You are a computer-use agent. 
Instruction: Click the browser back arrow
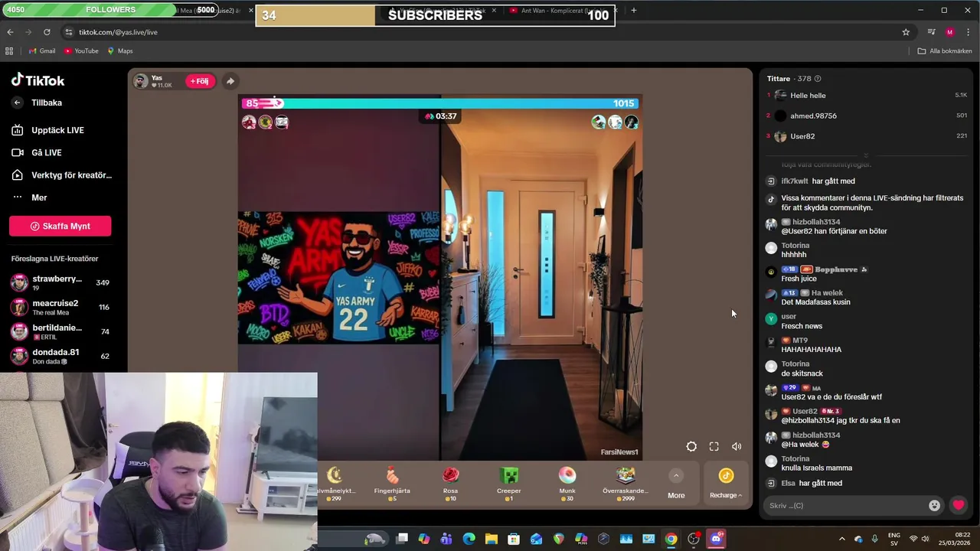pyautogui.click(x=10, y=32)
